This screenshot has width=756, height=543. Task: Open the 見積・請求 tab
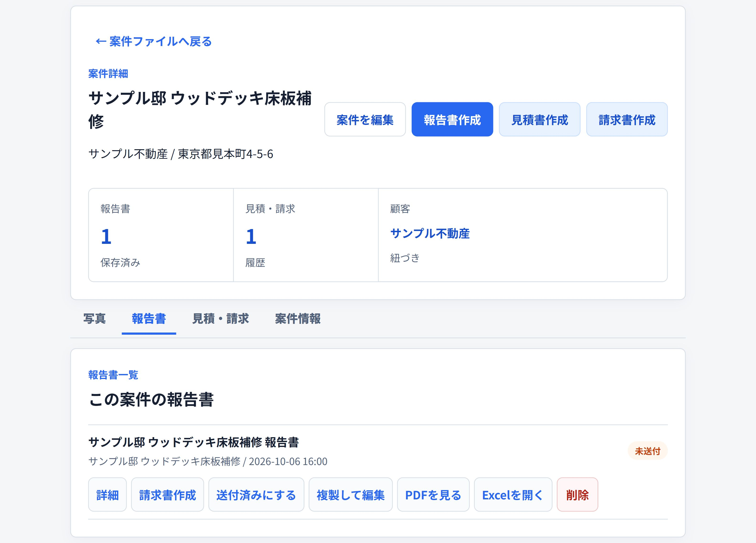(221, 318)
